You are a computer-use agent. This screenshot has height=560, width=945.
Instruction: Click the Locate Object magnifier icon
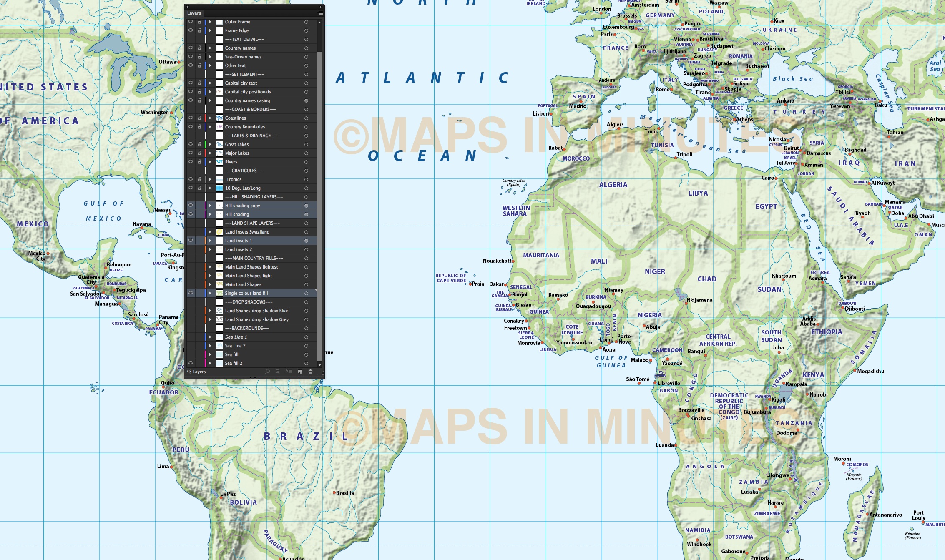pos(268,372)
